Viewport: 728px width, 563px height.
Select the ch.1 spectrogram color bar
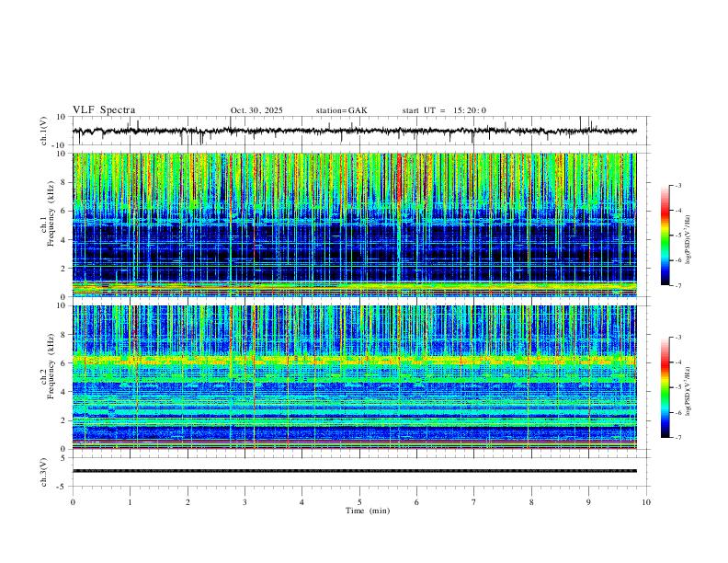pos(665,236)
